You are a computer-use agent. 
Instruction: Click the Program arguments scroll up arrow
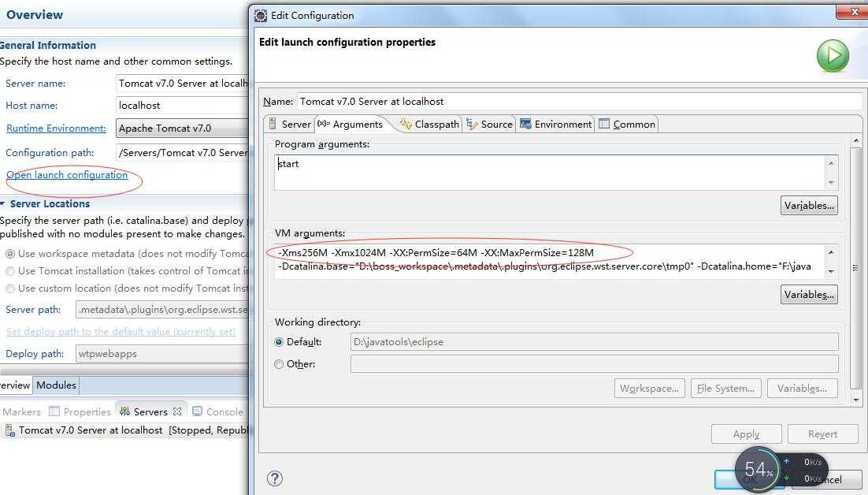831,163
